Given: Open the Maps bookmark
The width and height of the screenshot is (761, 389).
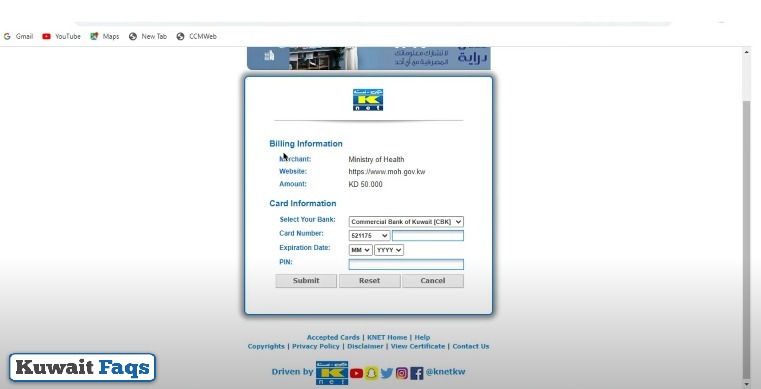Looking at the screenshot, I should 105,36.
